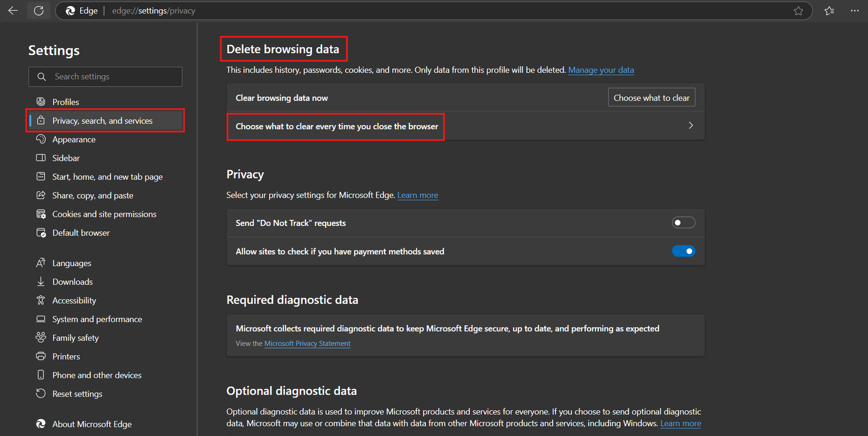Open the Microsoft Privacy Statement link
The image size is (868, 436).
point(307,344)
